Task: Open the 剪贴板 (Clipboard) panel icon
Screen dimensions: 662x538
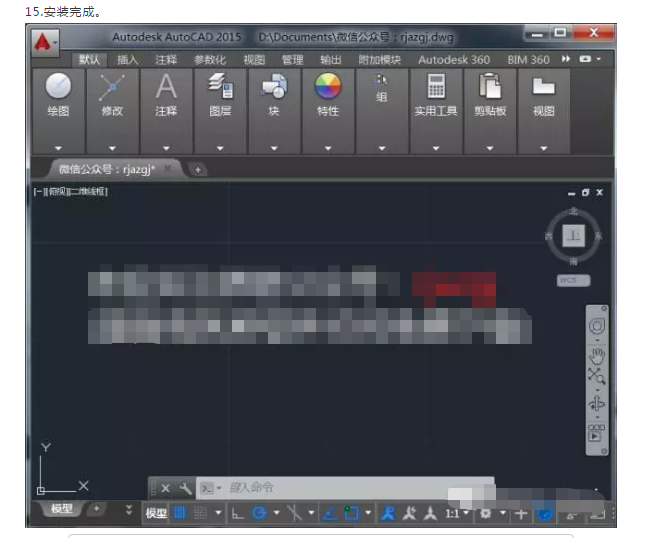Action: pyautogui.click(x=490, y=86)
